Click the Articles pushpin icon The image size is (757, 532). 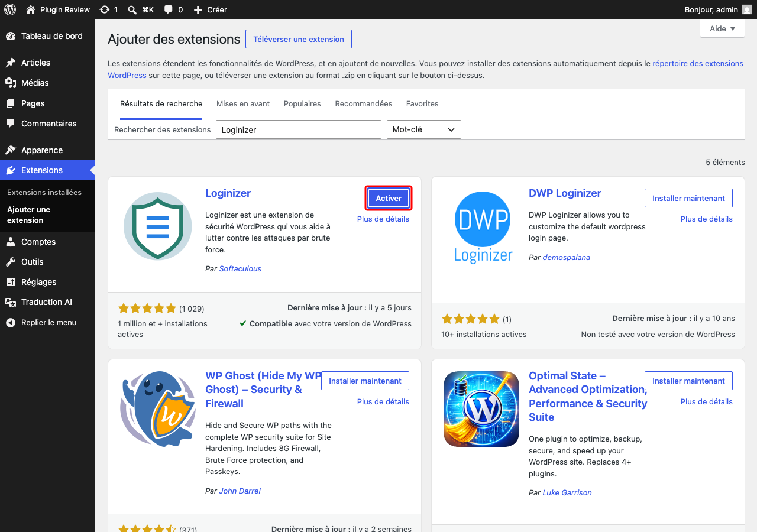coord(11,63)
